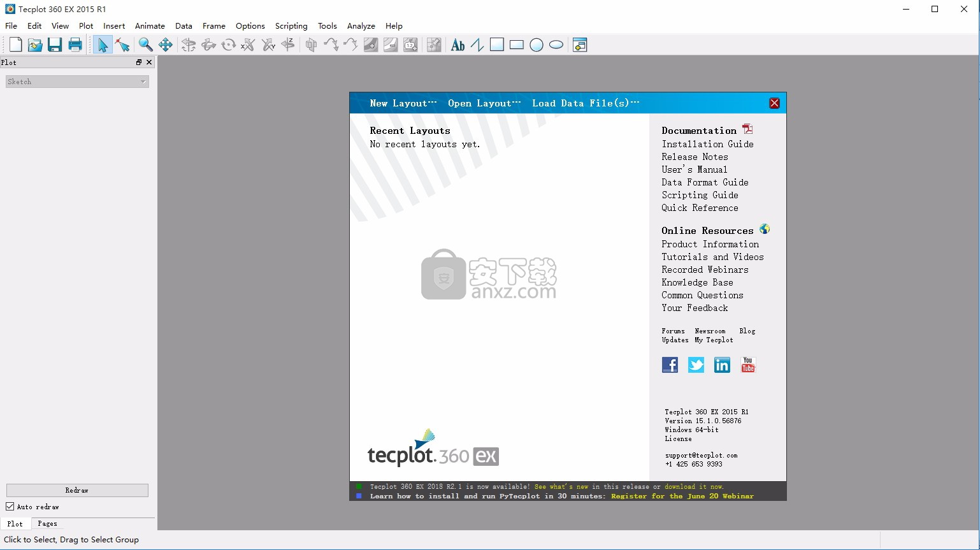Select the Selector arrow tool
This screenshot has height=550, width=980.
(x=102, y=45)
